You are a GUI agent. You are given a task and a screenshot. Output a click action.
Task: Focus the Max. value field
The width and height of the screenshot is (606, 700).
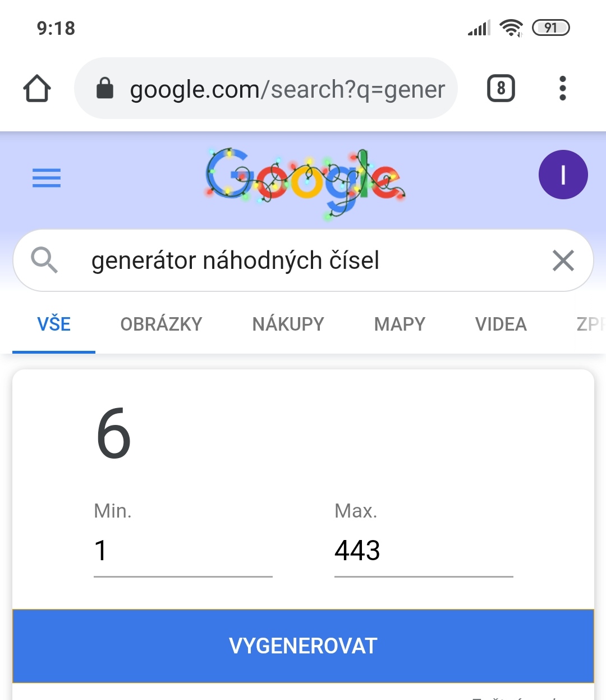pyautogui.click(x=423, y=551)
